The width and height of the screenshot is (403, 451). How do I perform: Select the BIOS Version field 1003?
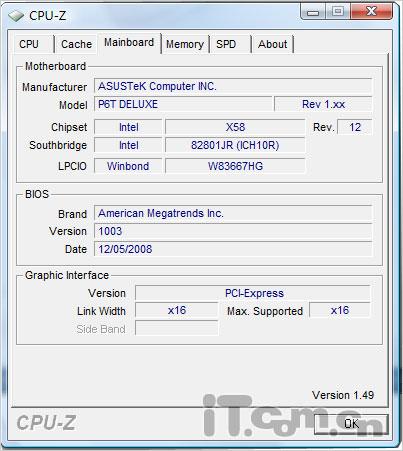[x=233, y=231]
